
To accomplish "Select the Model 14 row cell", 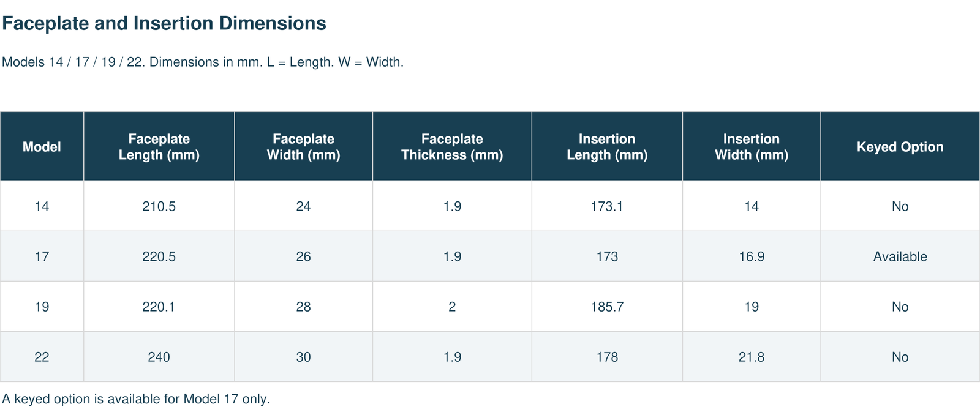I will (42, 206).
